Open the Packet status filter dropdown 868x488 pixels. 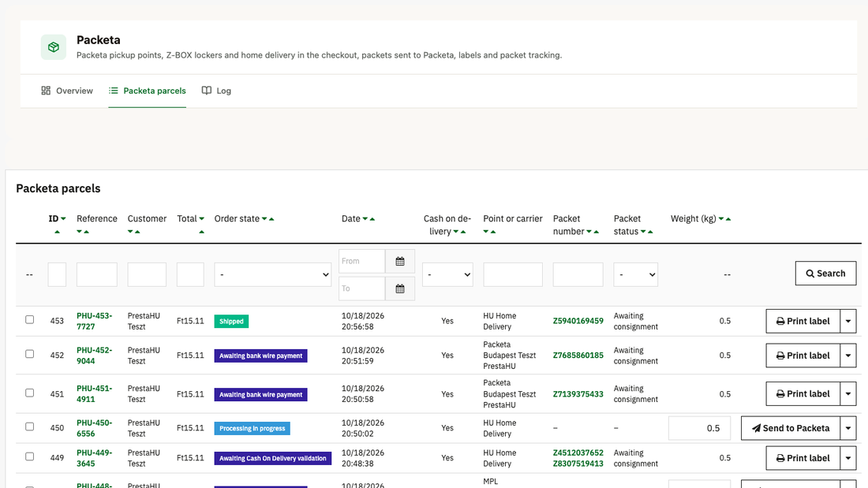click(635, 274)
